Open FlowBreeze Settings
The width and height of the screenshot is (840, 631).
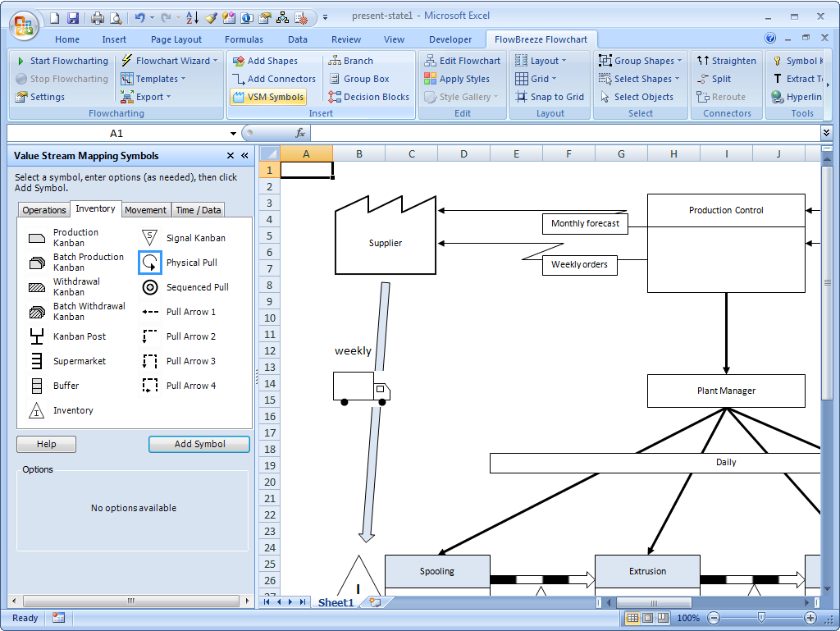pos(40,97)
